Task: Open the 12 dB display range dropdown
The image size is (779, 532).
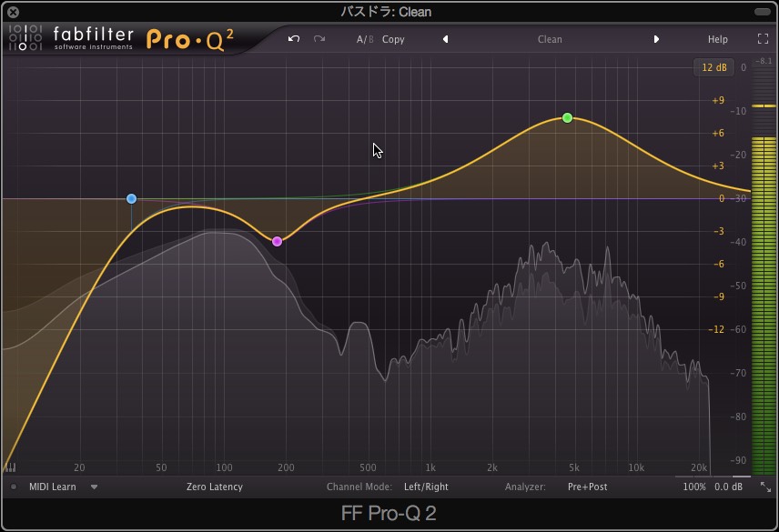Action: coord(713,67)
